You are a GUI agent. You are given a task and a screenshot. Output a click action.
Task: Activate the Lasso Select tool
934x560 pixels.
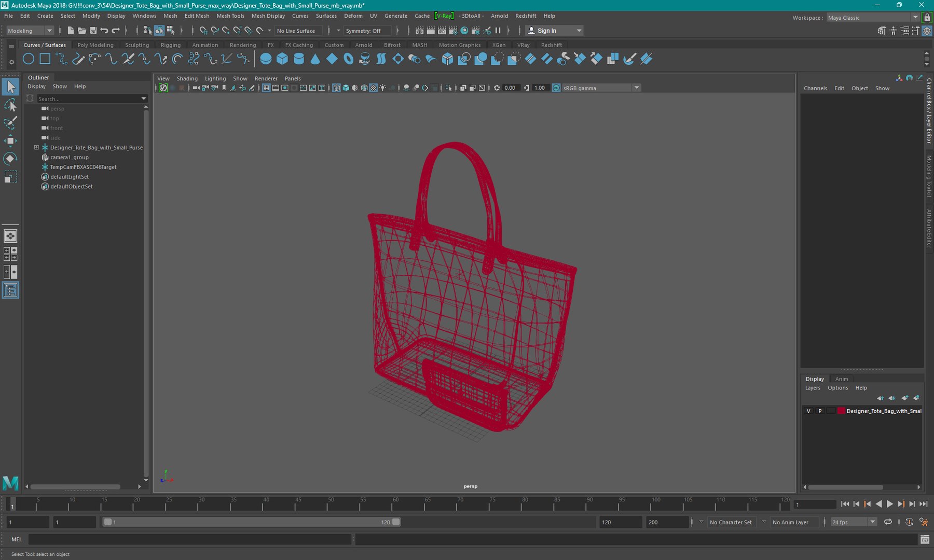click(10, 105)
